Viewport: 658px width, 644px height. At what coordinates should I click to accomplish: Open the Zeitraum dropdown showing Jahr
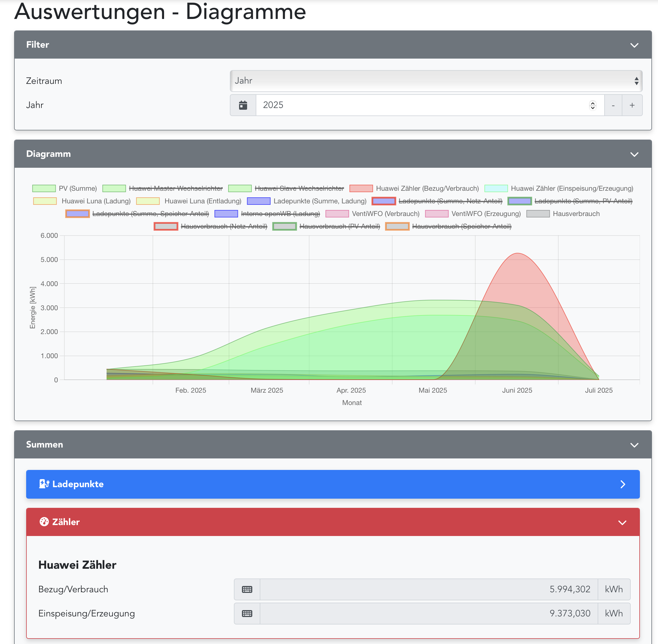pos(436,81)
